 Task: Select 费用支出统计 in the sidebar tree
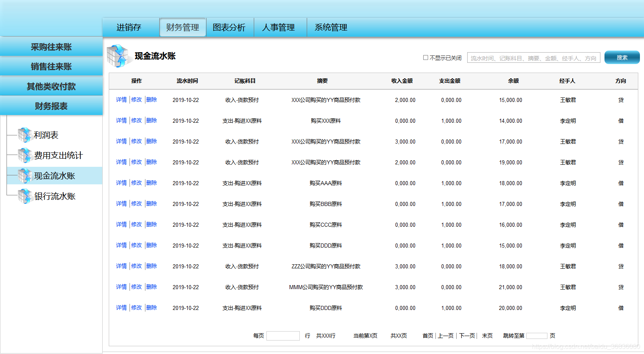pyautogui.click(x=58, y=155)
